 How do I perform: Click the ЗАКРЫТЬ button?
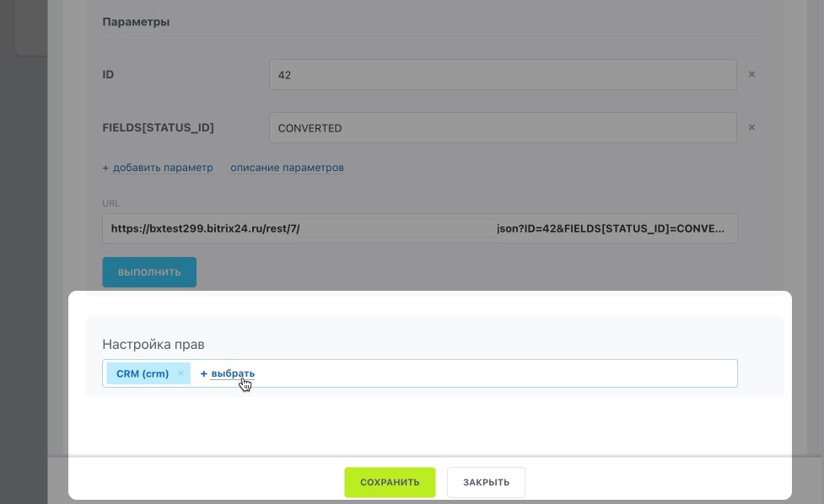486,482
